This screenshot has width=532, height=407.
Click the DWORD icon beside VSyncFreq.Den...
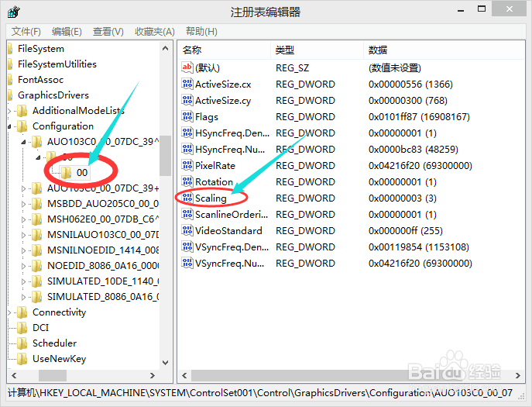point(187,247)
